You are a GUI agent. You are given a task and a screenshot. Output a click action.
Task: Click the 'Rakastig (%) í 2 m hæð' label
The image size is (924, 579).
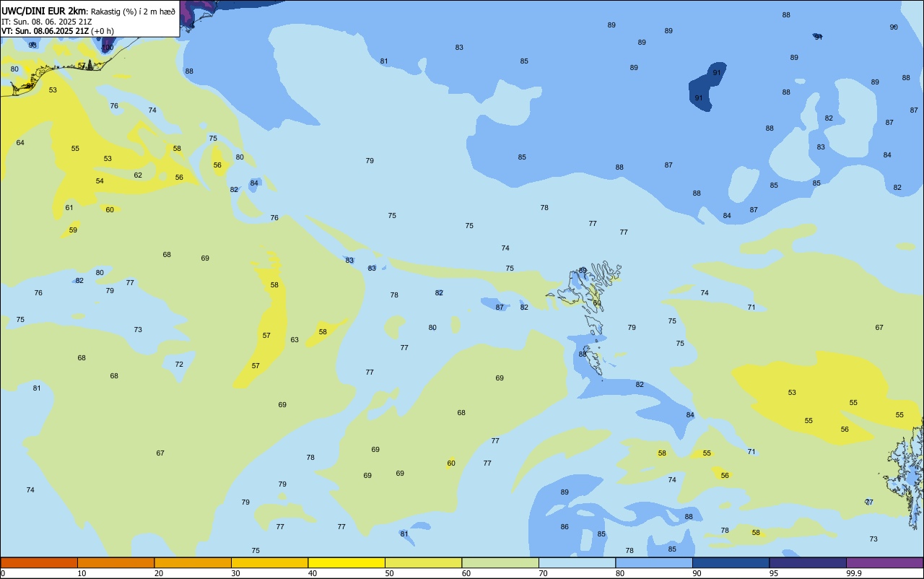[133, 12]
